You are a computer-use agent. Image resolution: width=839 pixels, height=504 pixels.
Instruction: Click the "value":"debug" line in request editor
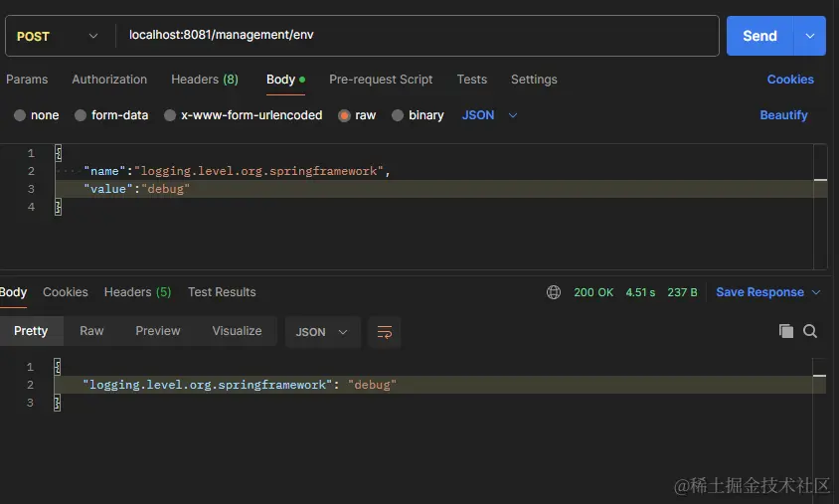[x=136, y=189]
